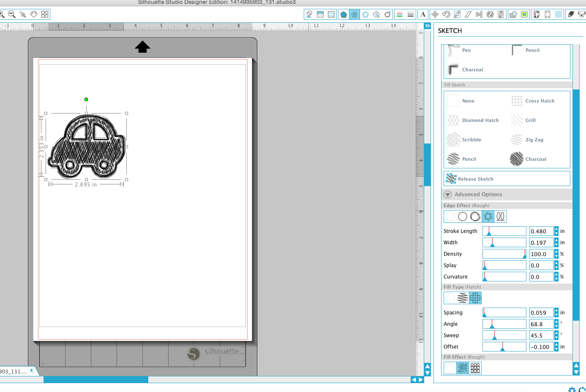
Task: Open the Line Style options icon
Action: 400,14
